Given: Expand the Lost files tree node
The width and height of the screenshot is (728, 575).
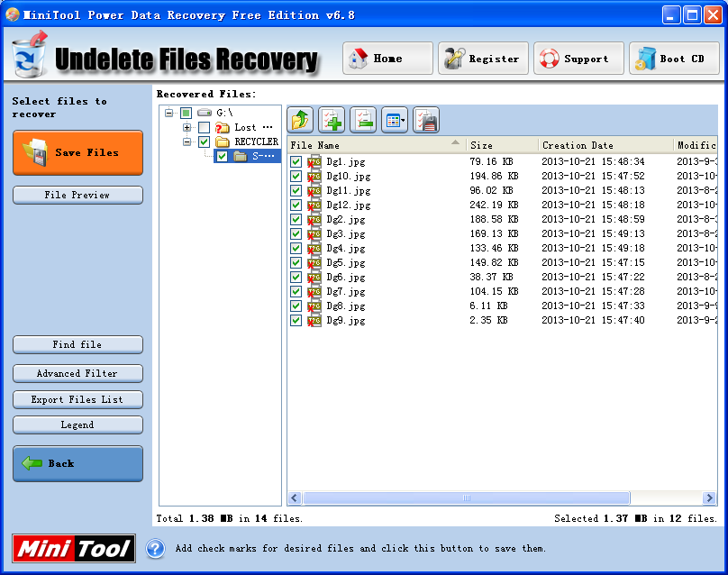Looking at the screenshot, I should (187, 127).
